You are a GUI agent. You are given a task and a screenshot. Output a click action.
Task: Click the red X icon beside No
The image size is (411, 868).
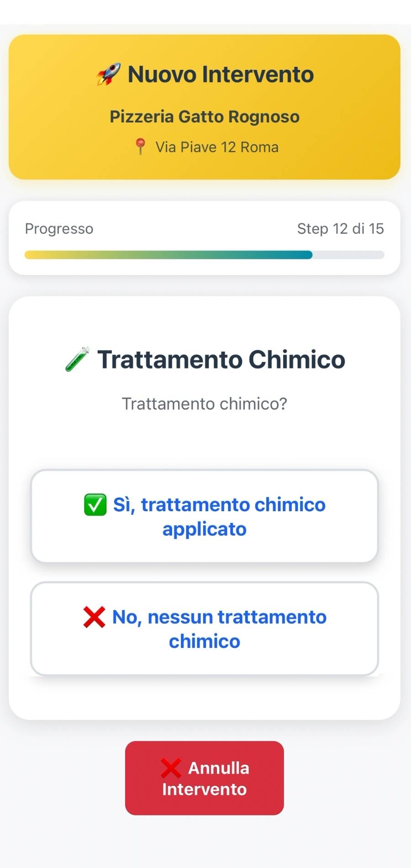95,617
